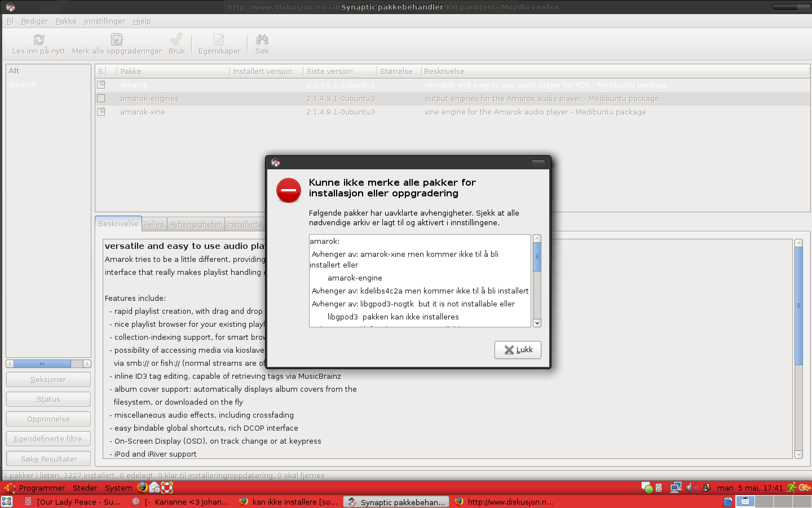Switch to 'http://www.diskusjon.n...' taskbar window
Image resolution: width=812 pixels, height=508 pixels.
pyautogui.click(x=504, y=502)
